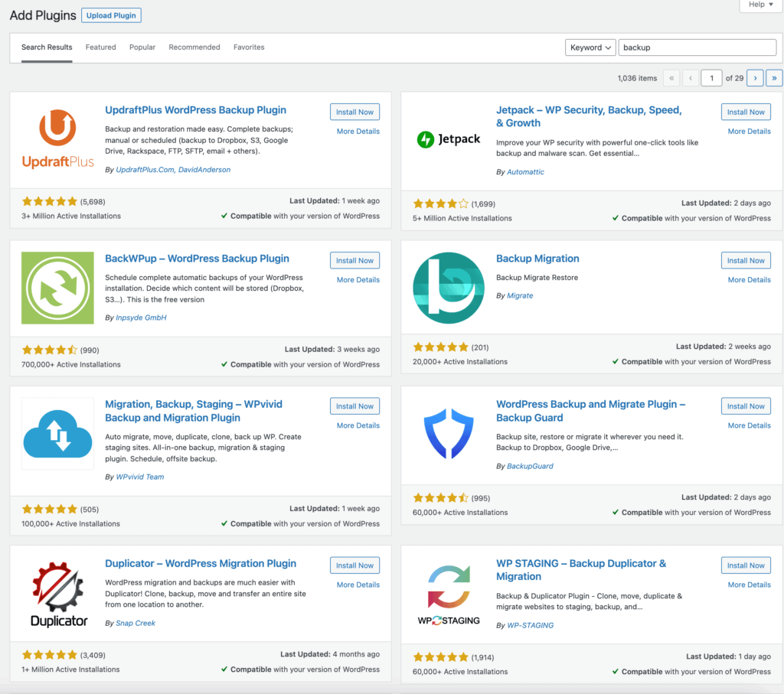Visit Automattic author link
The image size is (784, 694).
click(525, 172)
